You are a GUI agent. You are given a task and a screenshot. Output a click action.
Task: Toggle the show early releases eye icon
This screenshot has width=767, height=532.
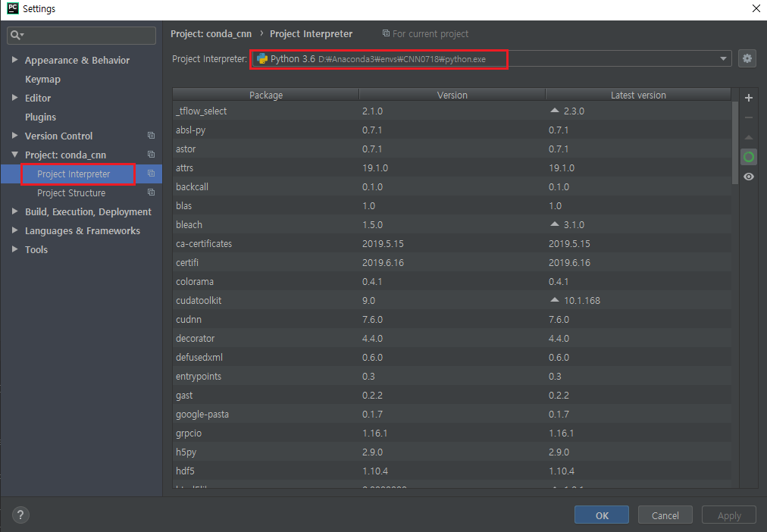pyautogui.click(x=748, y=177)
